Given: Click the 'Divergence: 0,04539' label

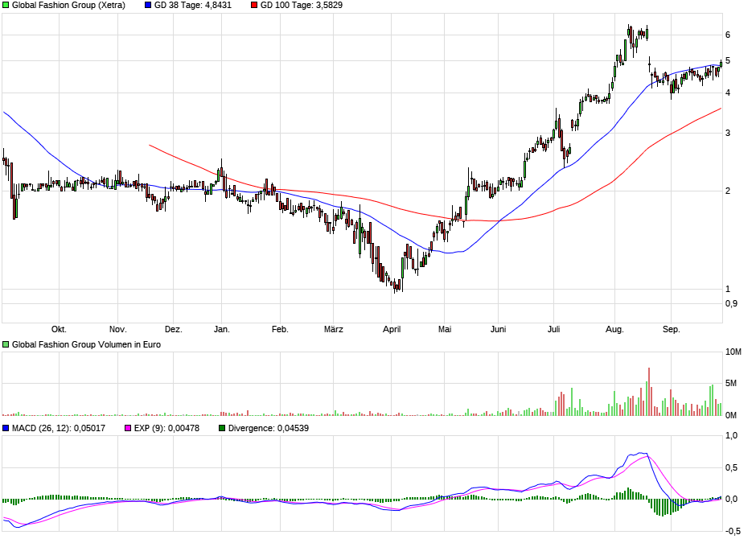Looking at the screenshot, I should pos(269,428).
